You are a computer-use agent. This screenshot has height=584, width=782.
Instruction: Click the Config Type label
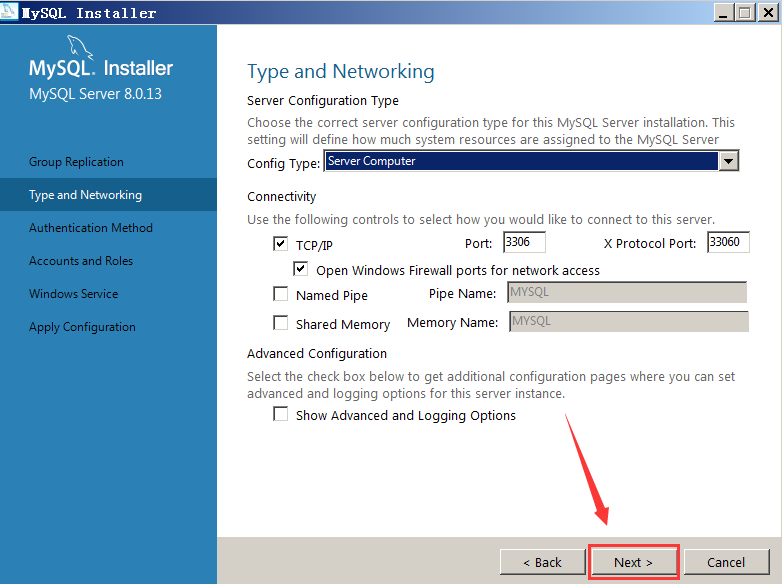coord(283,164)
